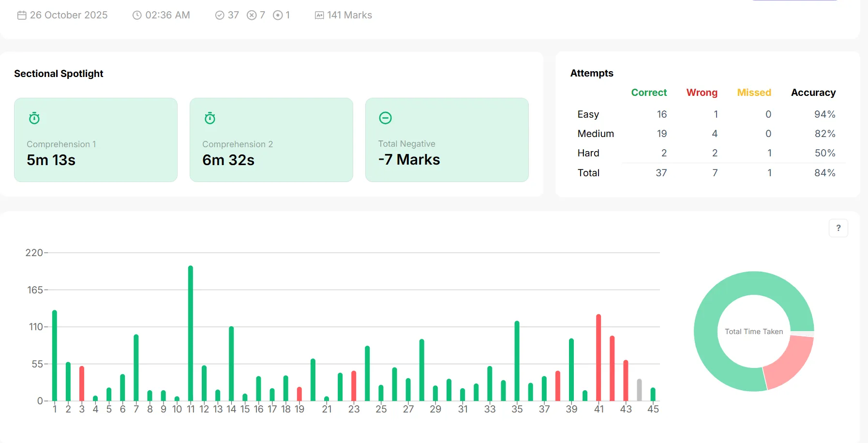868x443 pixels.
Task: Click the tallest green bar for question 11
Action: pos(191,333)
